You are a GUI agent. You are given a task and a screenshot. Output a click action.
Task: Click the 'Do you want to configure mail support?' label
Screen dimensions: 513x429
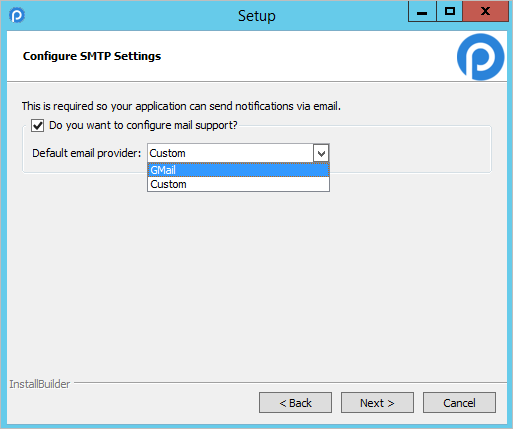[x=143, y=125]
